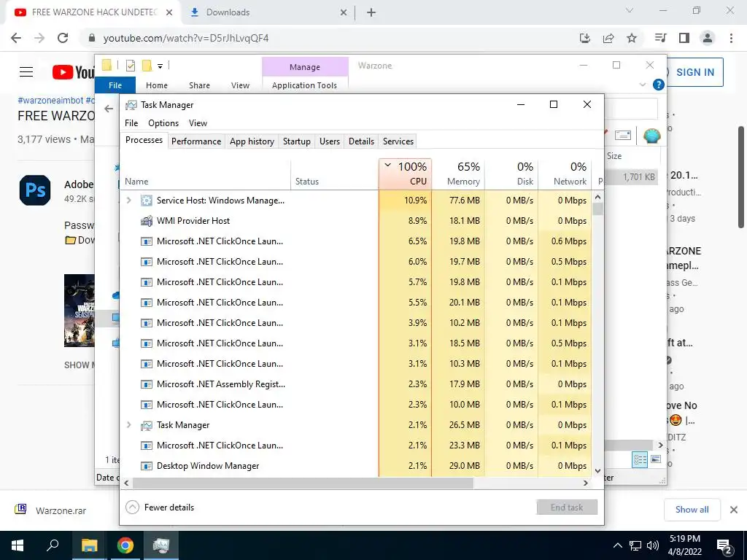Close the downloads bar
The image size is (747, 560).
click(734, 510)
